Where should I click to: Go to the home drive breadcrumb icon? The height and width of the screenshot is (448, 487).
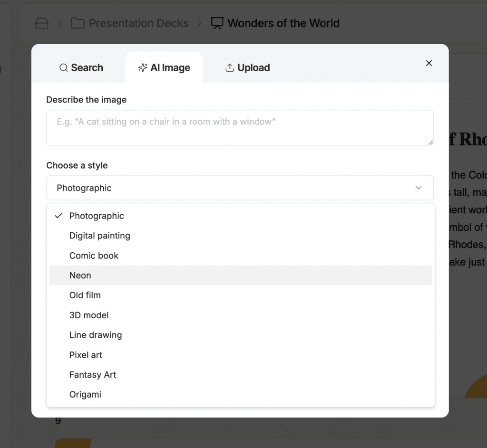(x=42, y=23)
